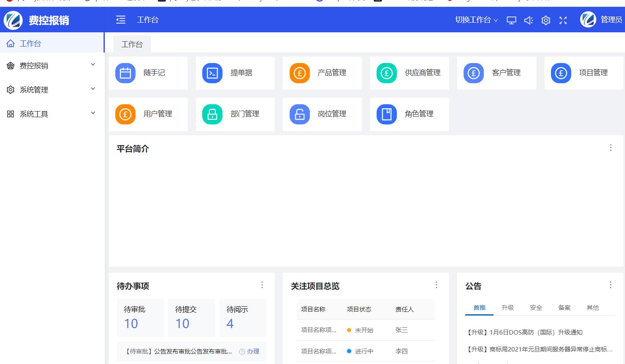Click the 系统管理 gear icon in sidebar
The height and width of the screenshot is (364, 625).
[11, 90]
